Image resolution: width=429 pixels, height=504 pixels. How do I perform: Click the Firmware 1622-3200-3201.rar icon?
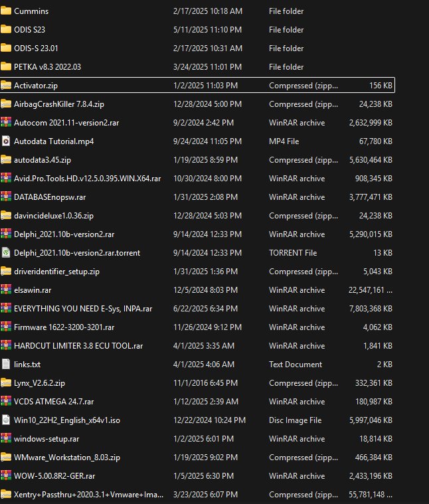pos(6,327)
